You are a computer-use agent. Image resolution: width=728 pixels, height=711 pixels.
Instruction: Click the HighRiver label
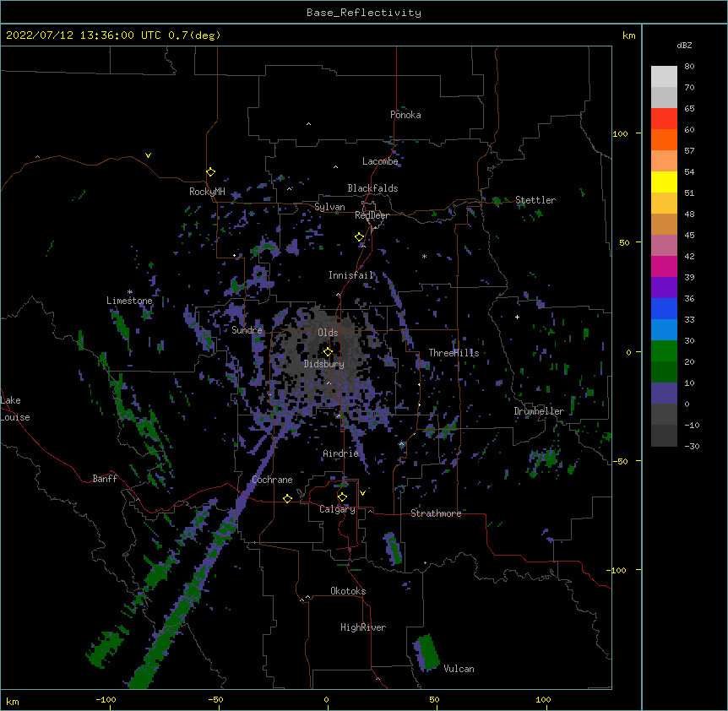(363, 627)
